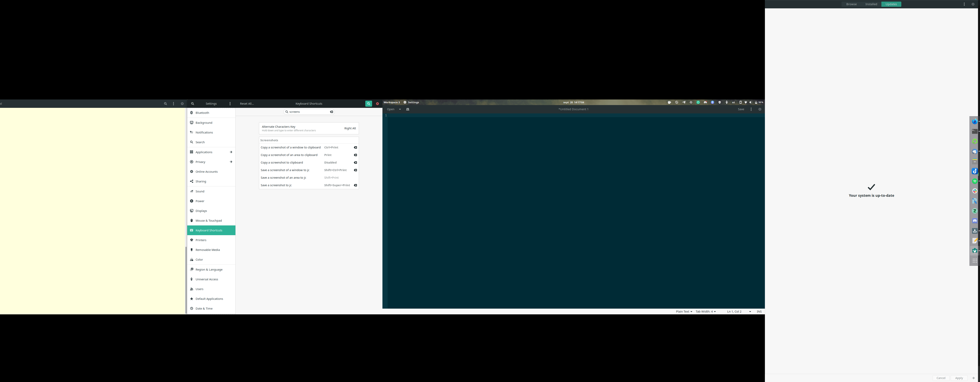Open the Plain Text language dropdown
This screenshot has height=382, width=980.
pos(683,311)
